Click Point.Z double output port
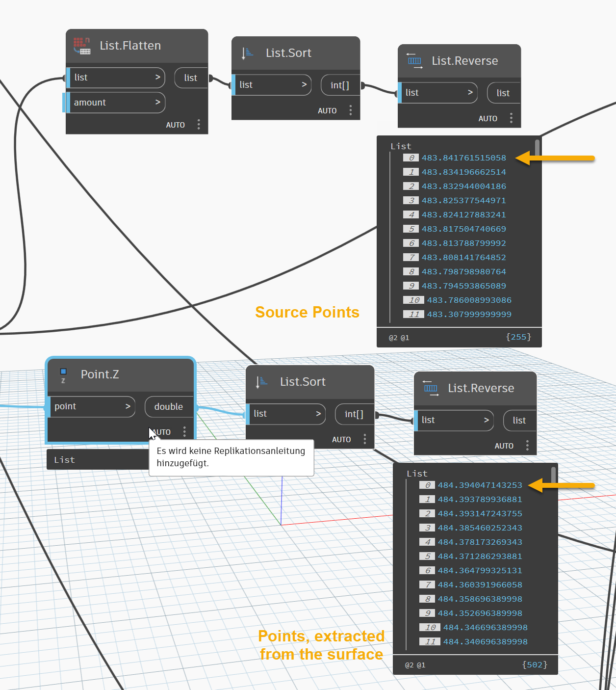Screen dimensions: 616x690 pos(169,407)
